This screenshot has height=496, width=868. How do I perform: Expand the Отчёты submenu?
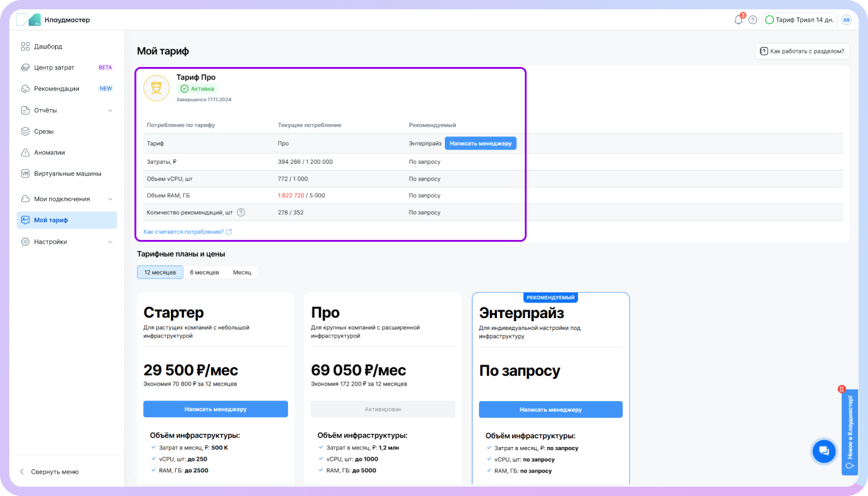click(x=110, y=110)
